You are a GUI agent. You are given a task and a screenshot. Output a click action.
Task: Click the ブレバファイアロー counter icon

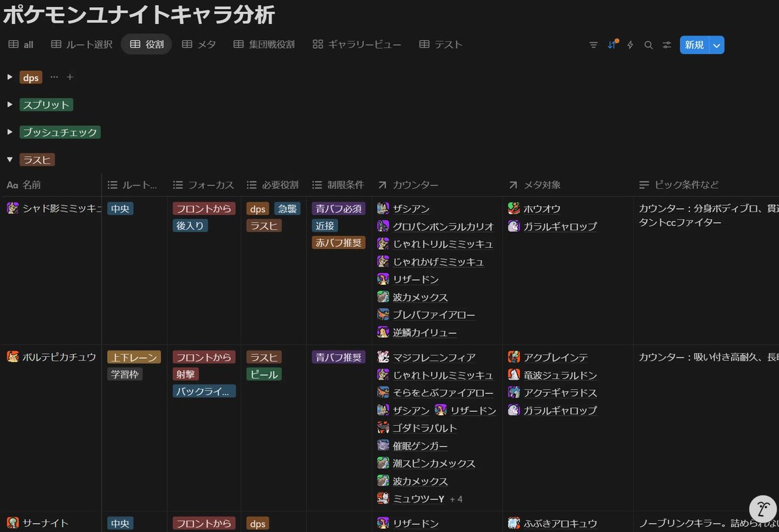[383, 315]
